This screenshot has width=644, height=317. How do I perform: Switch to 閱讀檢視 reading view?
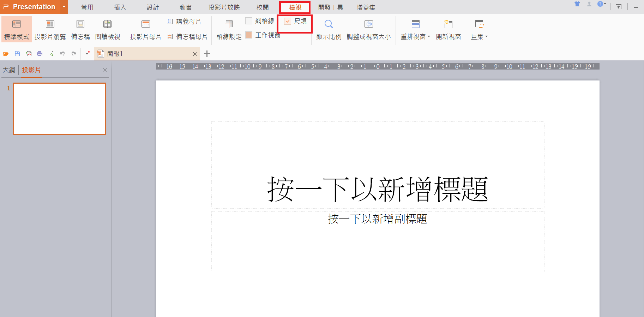(x=108, y=30)
